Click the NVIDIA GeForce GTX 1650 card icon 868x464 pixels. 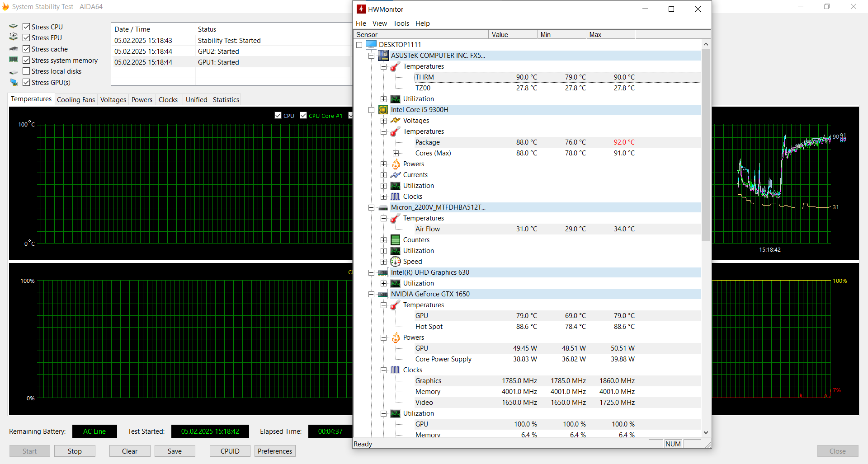pyautogui.click(x=383, y=294)
